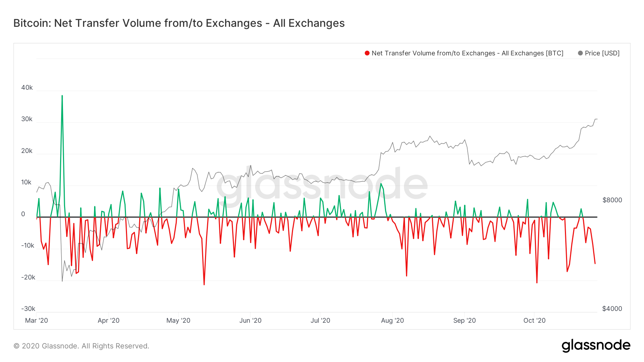Click the chart title text
Image resolution: width=644 pixels, height=362 pixels.
pos(179,23)
